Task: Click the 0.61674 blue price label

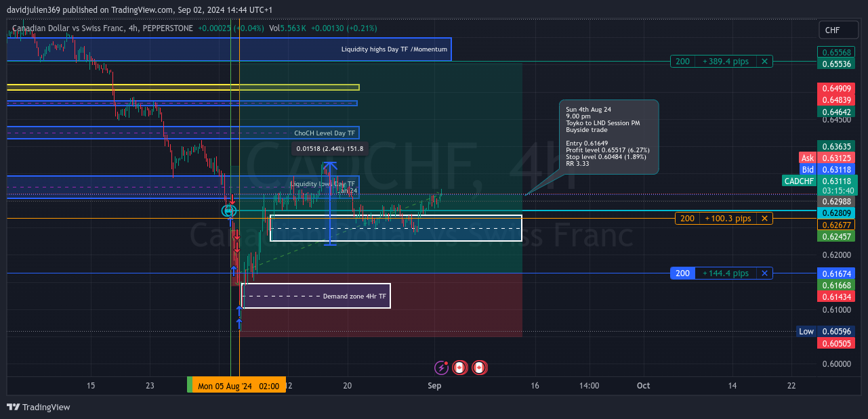Action: 836,273
